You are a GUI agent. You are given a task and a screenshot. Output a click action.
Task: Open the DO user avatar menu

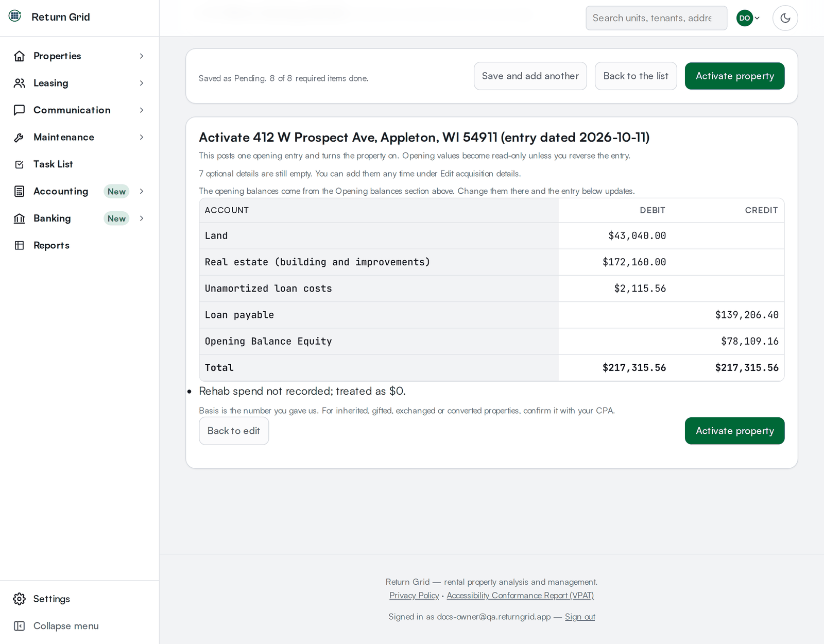pos(748,18)
